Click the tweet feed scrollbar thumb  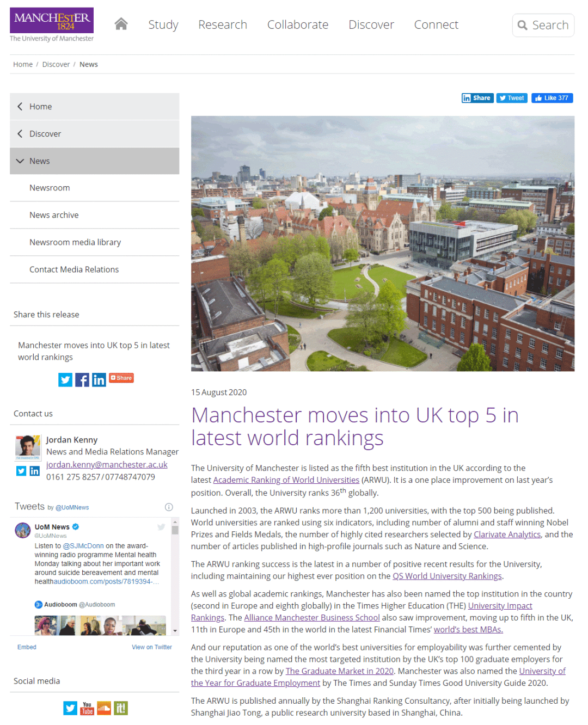[x=175, y=530]
